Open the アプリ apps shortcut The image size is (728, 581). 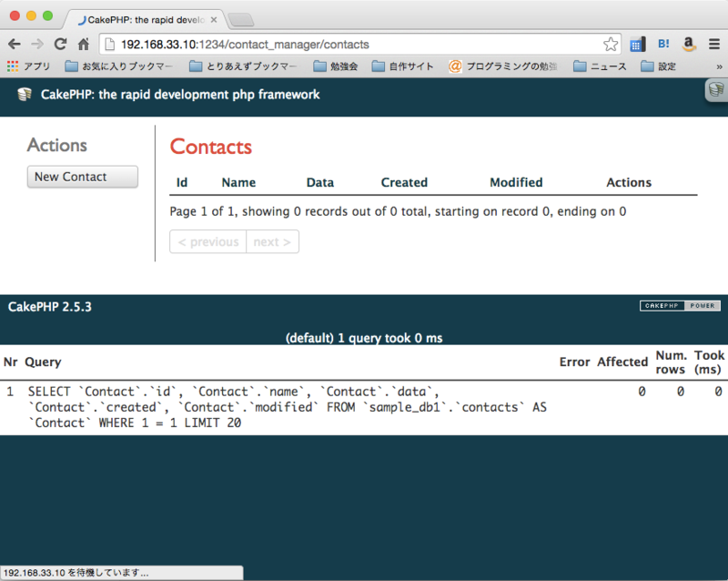(x=29, y=66)
